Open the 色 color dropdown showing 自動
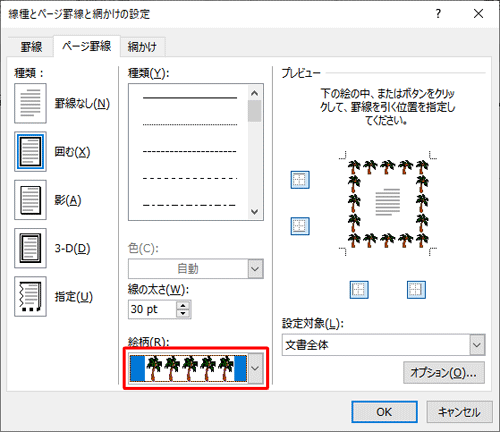Image resolution: width=500 pixels, height=432 pixels. pyautogui.click(x=196, y=268)
